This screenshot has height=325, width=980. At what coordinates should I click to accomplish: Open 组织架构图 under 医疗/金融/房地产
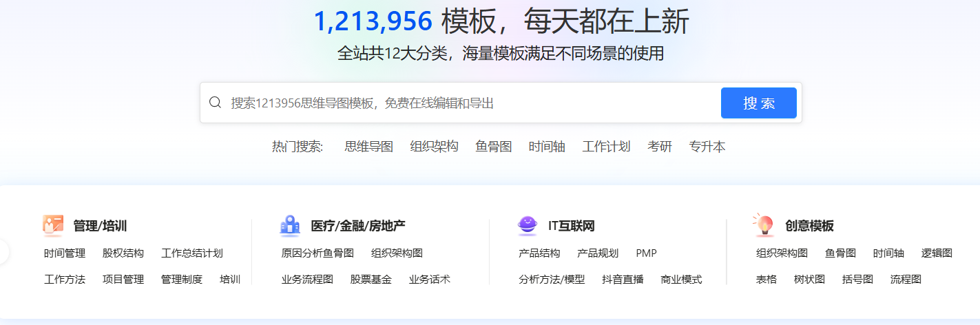coord(397,253)
